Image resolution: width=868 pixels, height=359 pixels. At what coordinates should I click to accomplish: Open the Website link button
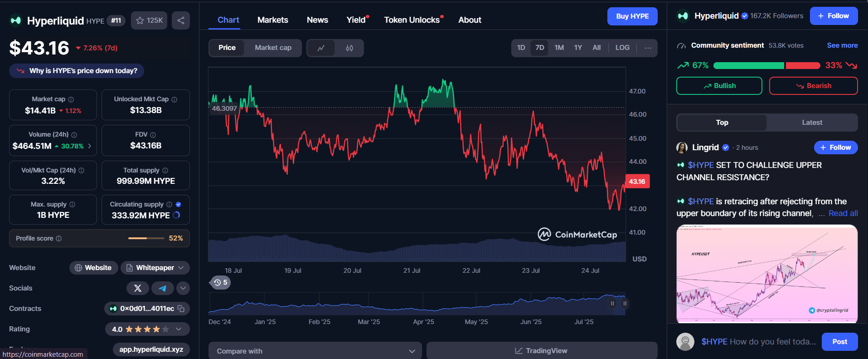(x=93, y=268)
